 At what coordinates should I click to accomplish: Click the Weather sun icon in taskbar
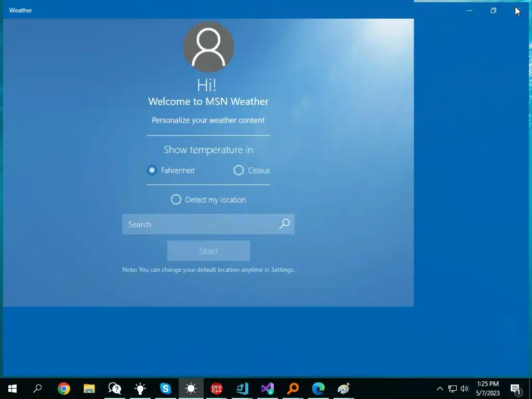[191, 389]
